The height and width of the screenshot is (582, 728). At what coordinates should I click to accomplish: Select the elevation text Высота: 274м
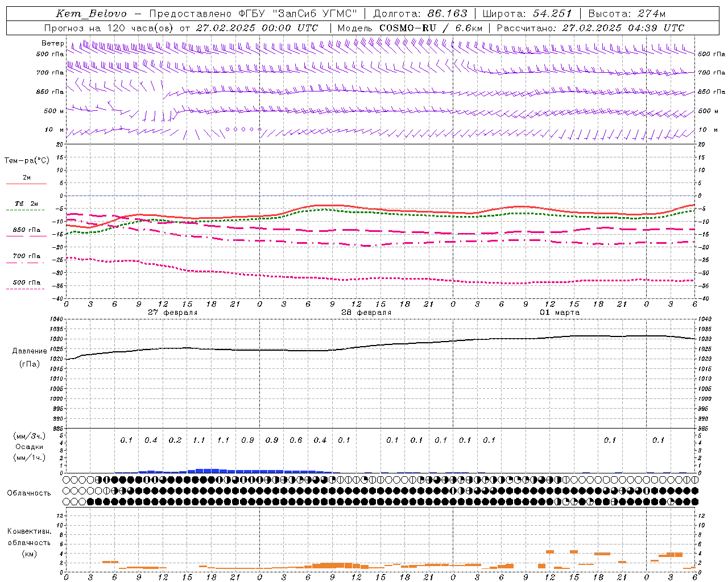[627, 14]
